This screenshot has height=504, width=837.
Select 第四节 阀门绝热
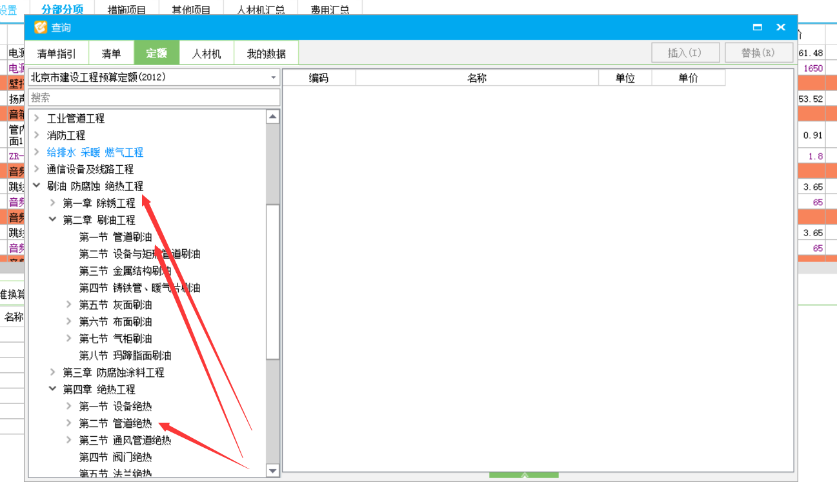click(x=116, y=457)
